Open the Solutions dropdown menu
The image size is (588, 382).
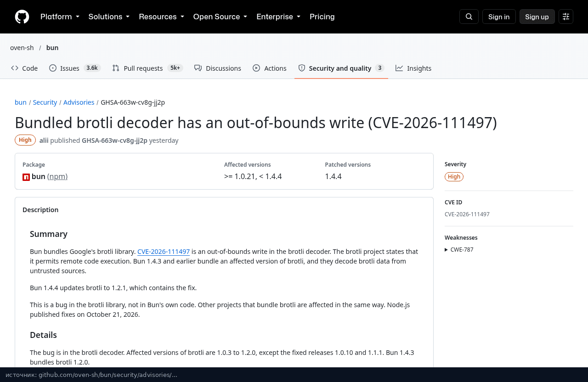pos(109,17)
